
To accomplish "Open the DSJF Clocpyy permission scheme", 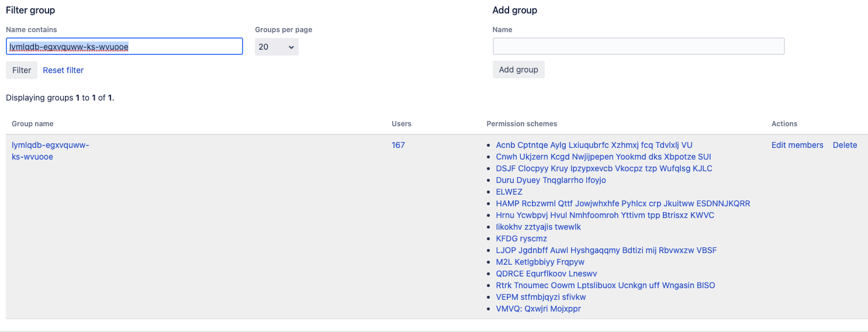I will tap(604, 168).
